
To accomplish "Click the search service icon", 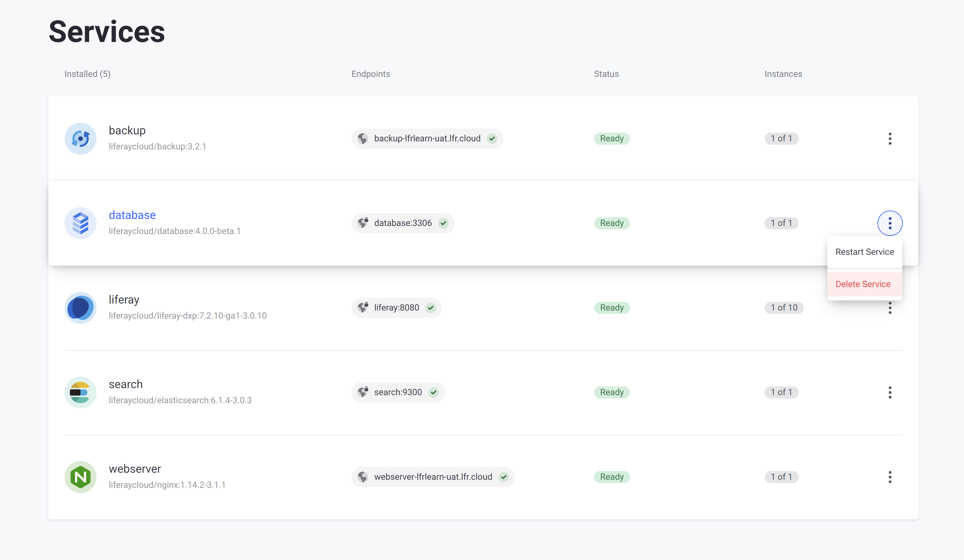I will (x=80, y=392).
